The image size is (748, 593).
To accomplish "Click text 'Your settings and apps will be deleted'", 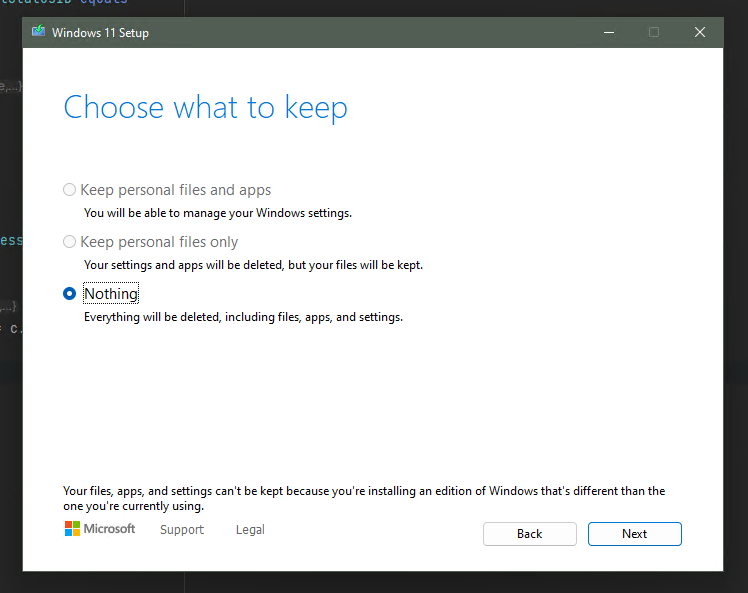I will pyautogui.click(x=183, y=265).
